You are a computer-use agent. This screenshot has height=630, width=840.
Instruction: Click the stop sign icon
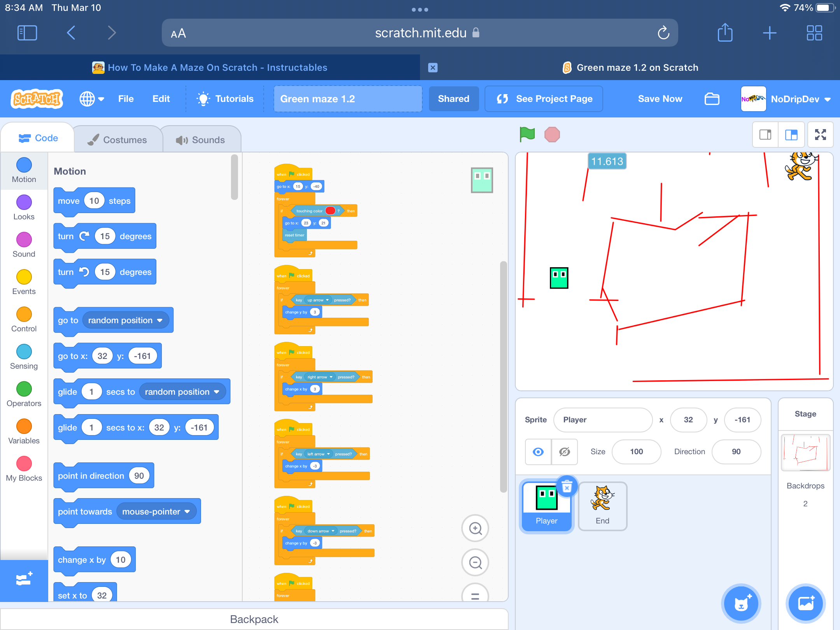[x=552, y=135]
